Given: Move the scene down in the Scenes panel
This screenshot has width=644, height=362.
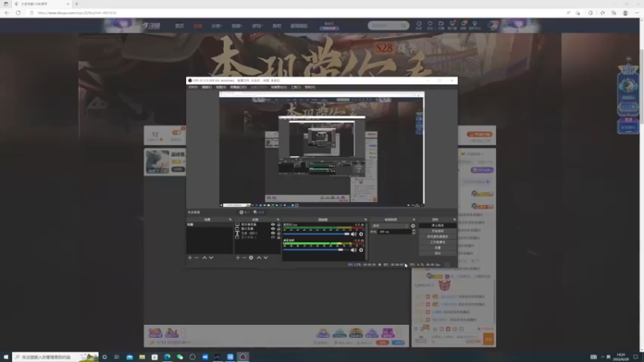Looking at the screenshot, I should [x=211, y=257].
